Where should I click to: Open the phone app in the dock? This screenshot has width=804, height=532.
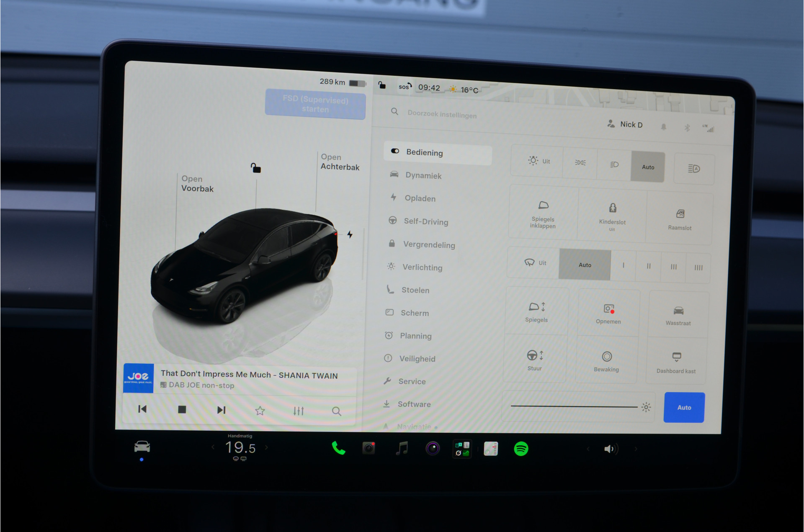pyautogui.click(x=338, y=448)
